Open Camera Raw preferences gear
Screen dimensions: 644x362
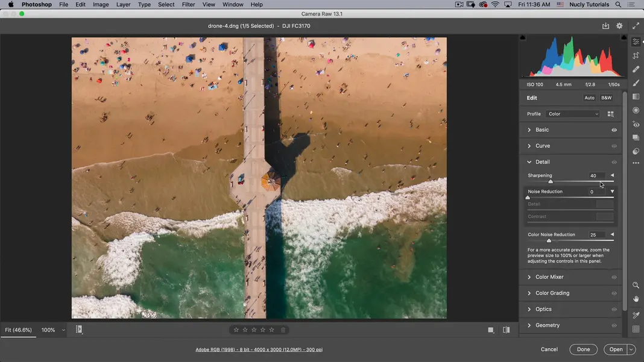point(619,26)
